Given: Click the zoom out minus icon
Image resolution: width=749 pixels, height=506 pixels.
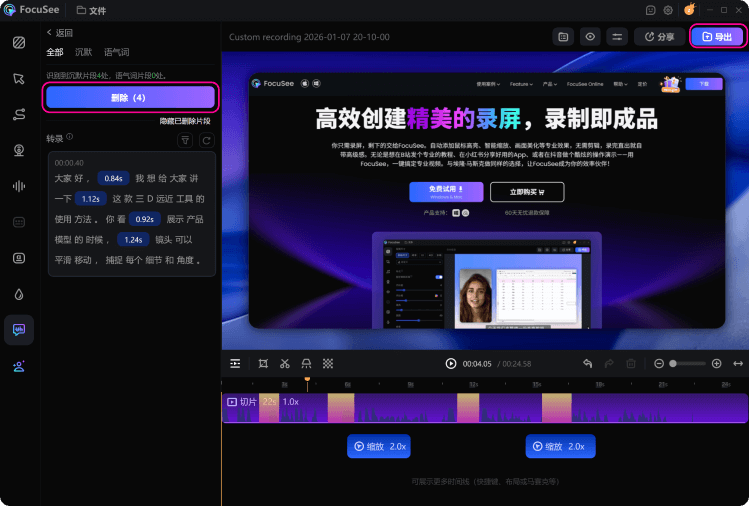Looking at the screenshot, I should pos(659,364).
